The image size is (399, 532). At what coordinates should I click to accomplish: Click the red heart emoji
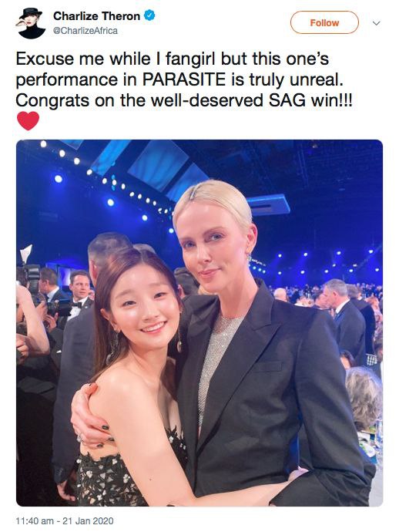point(28,121)
